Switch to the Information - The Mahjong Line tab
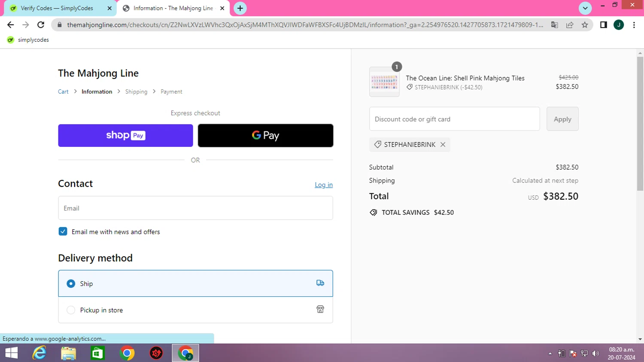644x362 pixels. click(173, 8)
